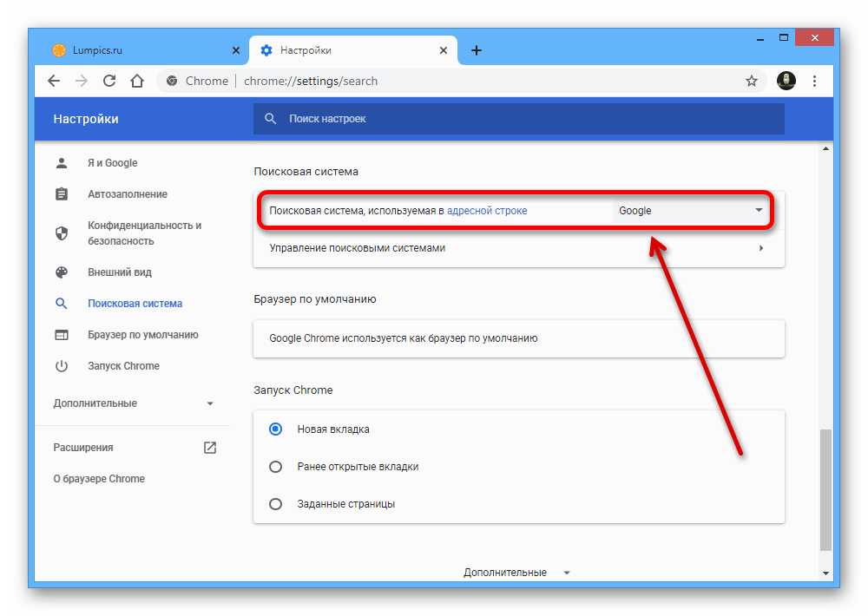Click the external link icon next to Расширения

[210, 447]
